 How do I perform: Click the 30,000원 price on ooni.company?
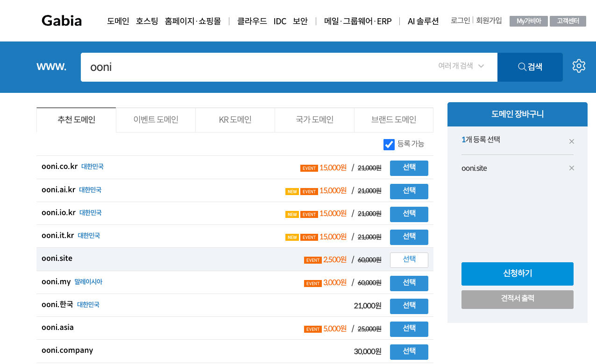point(368,351)
